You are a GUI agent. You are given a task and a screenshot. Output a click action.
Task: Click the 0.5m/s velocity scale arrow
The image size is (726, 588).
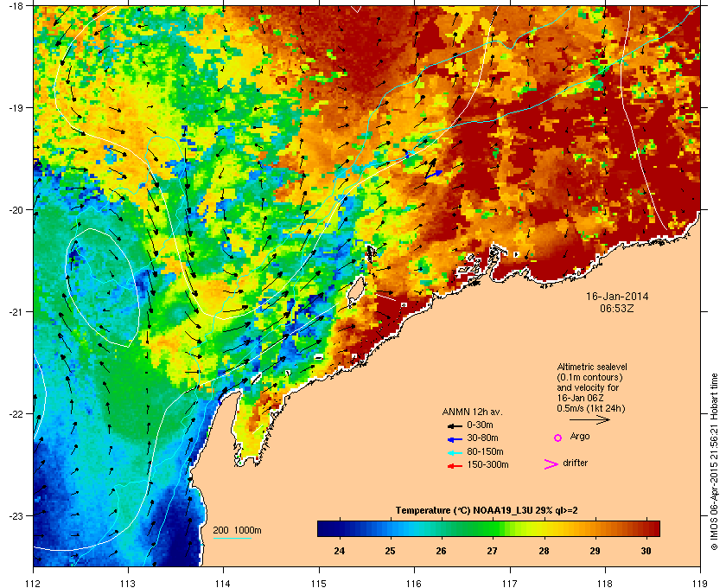[589, 419]
